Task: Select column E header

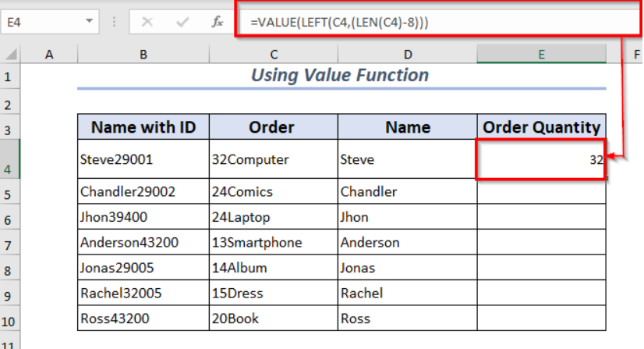Action: [540, 54]
